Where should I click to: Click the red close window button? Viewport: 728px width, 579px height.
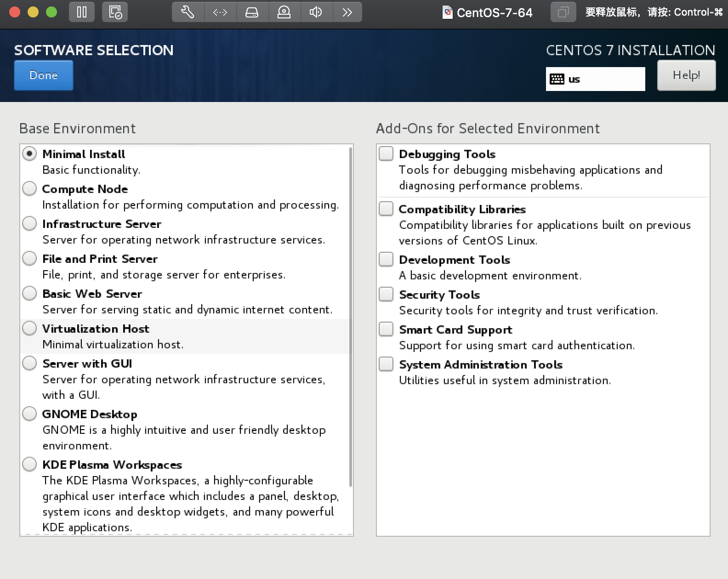(15, 12)
